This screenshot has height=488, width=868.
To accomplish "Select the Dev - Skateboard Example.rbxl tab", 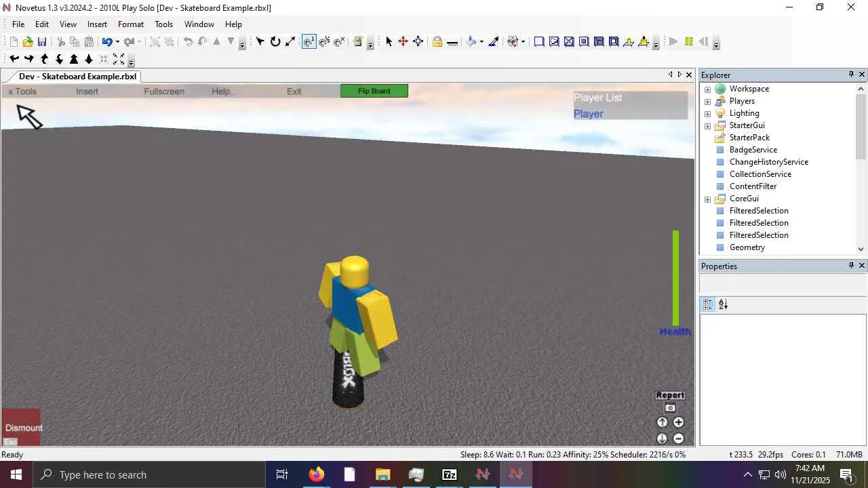I will (77, 77).
